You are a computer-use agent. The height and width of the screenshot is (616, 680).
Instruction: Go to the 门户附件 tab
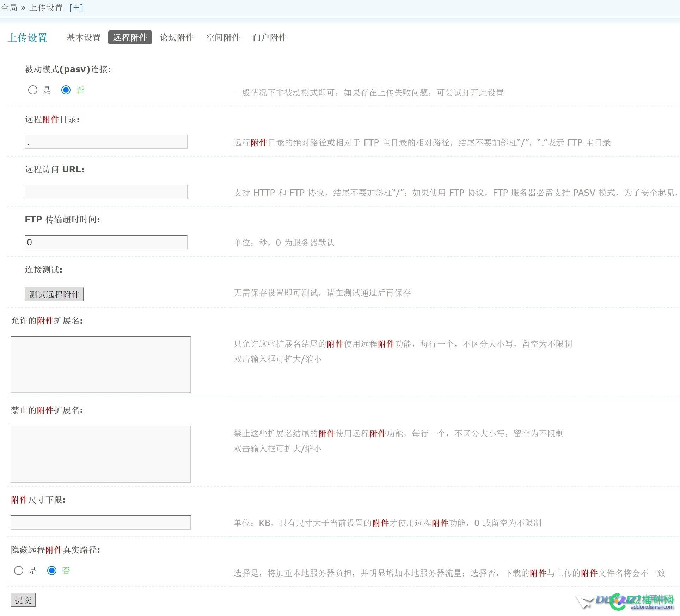coord(270,37)
